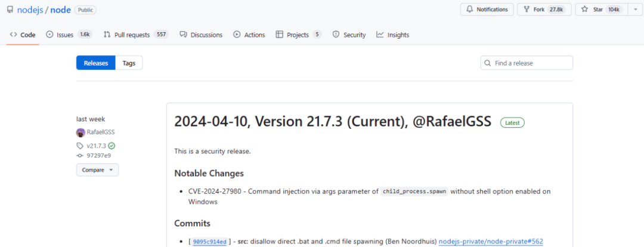Click the green verified check icon
This screenshot has height=247, width=644.
[112, 146]
